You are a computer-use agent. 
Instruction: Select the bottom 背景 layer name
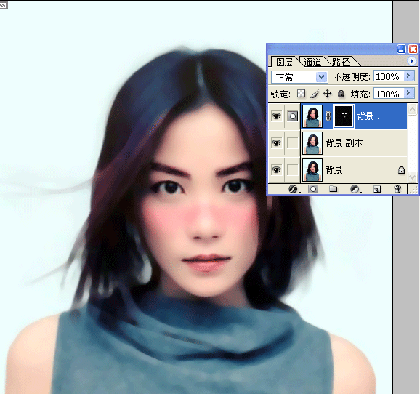click(x=334, y=170)
